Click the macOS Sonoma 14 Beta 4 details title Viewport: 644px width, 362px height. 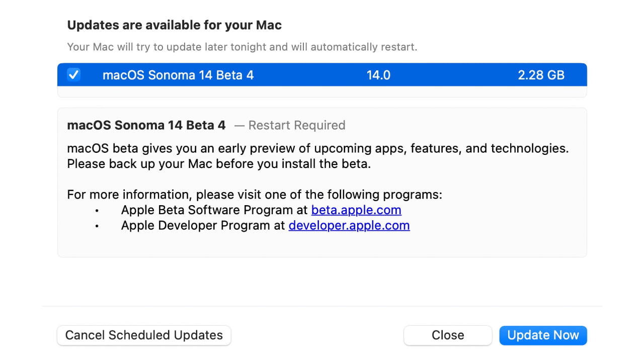click(x=146, y=125)
